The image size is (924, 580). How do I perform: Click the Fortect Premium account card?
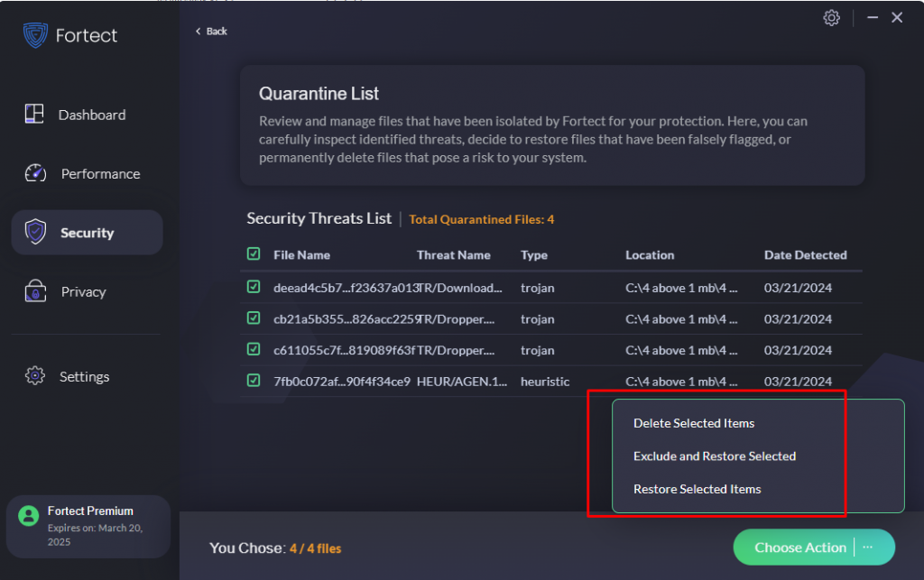click(x=88, y=527)
